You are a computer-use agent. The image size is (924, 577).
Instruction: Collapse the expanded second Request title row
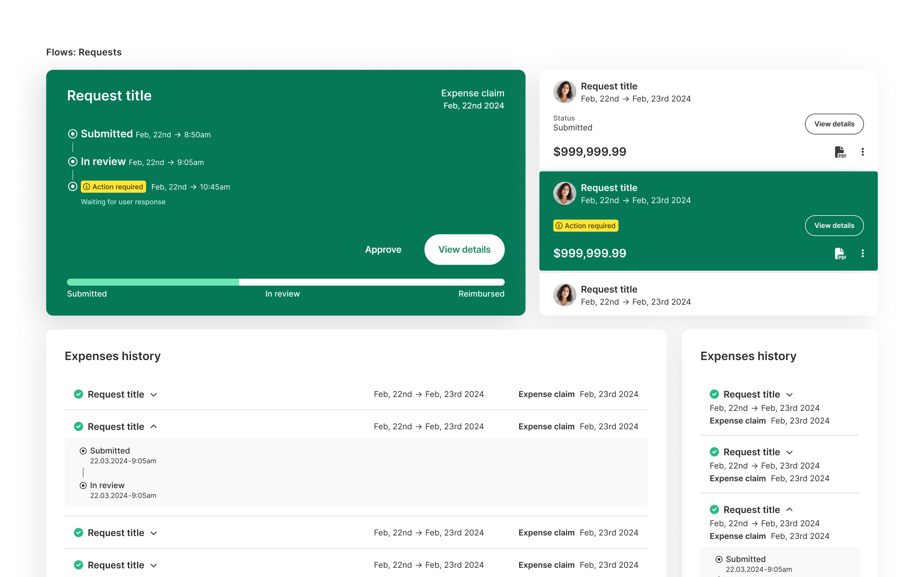154,427
